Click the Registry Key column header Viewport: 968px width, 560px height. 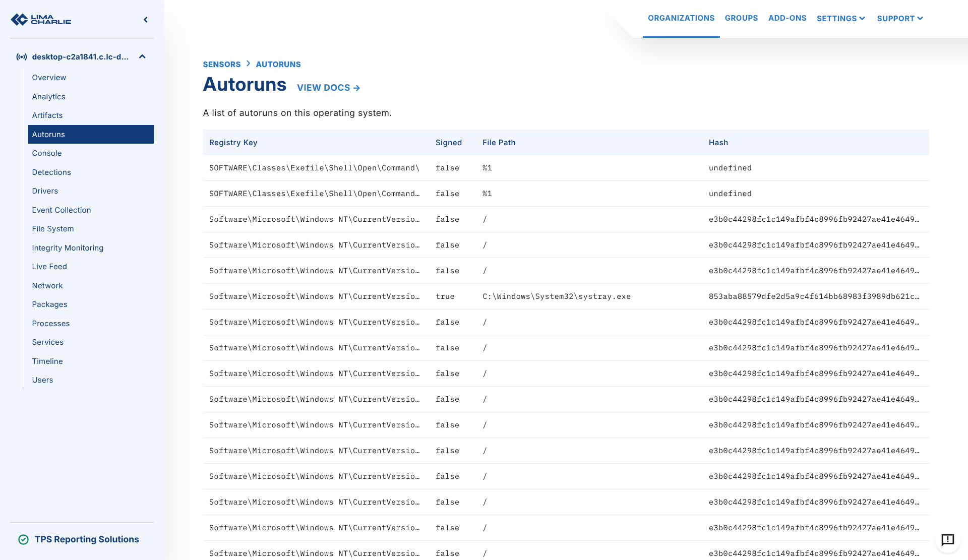click(x=233, y=143)
